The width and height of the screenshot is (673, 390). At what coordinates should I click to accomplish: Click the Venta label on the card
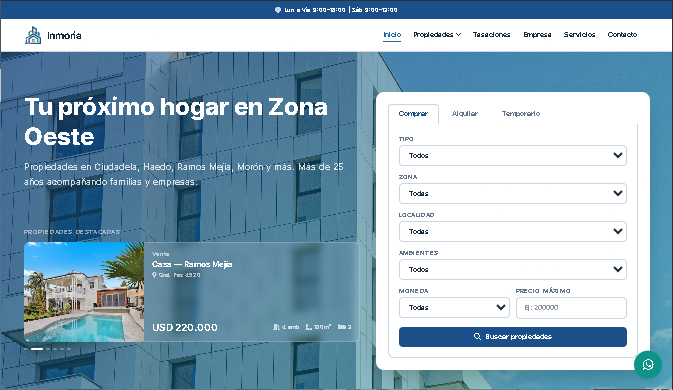pos(161,254)
